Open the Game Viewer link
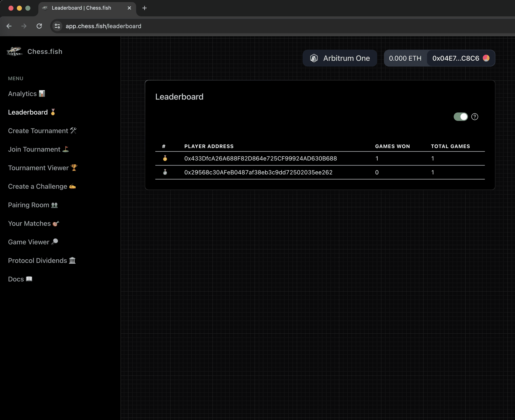The image size is (515, 420). 33,242
